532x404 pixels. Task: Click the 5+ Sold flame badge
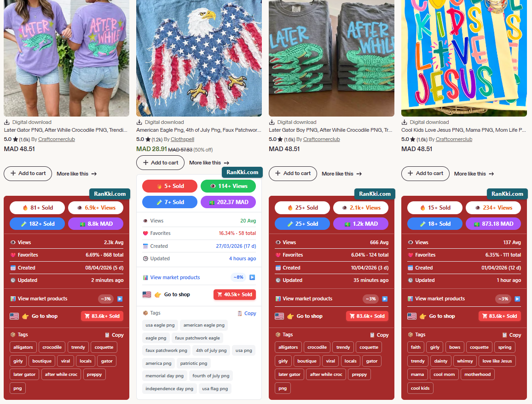pyautogui.click(x=170, y=186)
